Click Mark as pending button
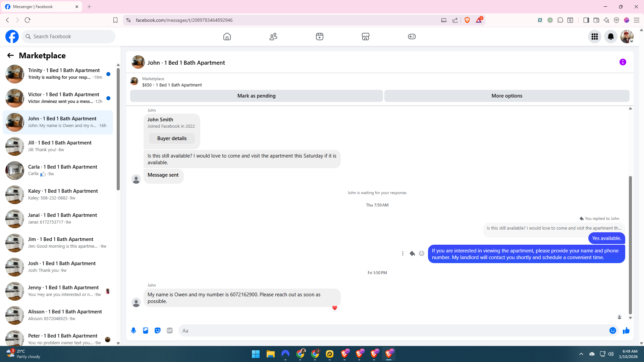Image resolution: width=644 pixels, height=362 pixels. click(256, 96)
